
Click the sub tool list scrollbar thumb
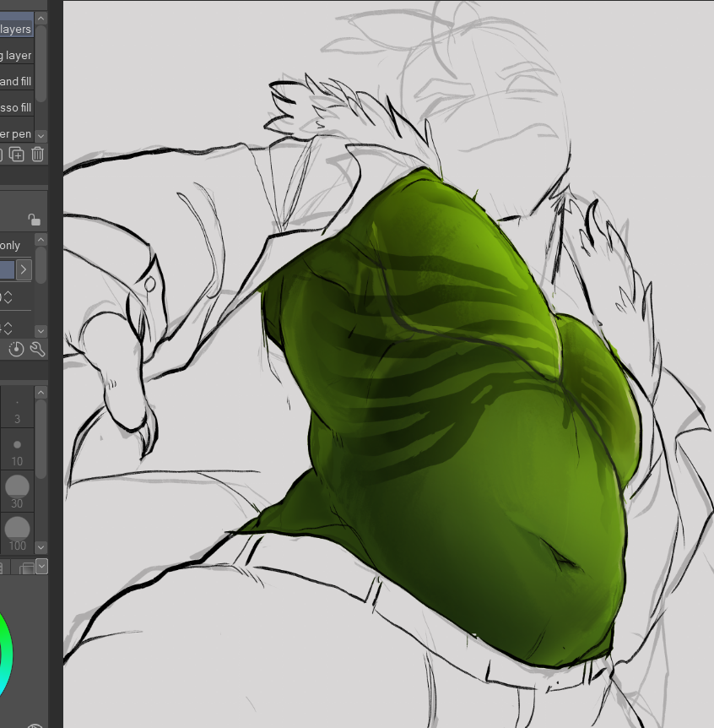pos(41,63)
